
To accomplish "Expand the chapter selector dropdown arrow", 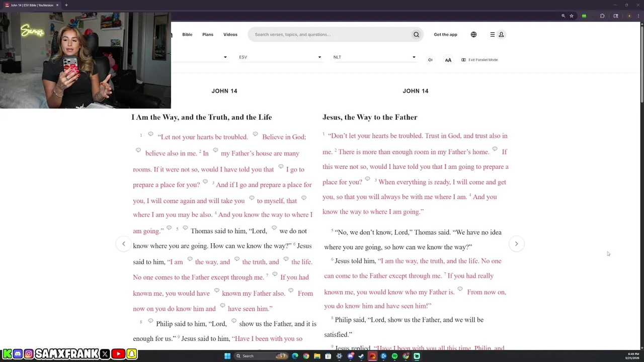I will pyautogui.click(x=225, y=57).
